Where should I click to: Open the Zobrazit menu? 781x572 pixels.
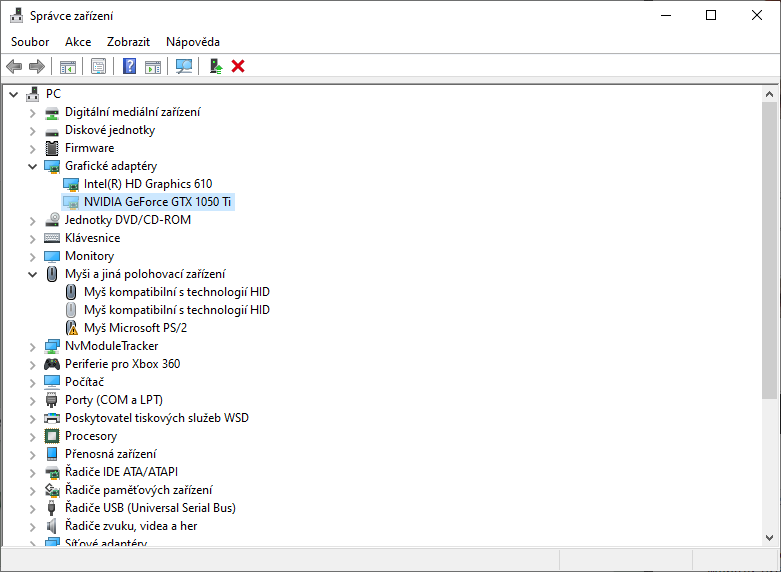tap(129, 42)
